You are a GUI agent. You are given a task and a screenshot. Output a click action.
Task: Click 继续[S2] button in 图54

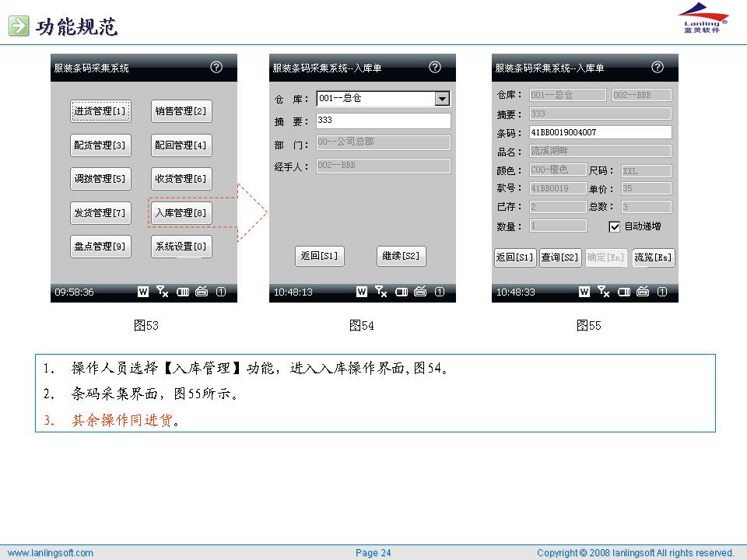[x=402, y=256]
